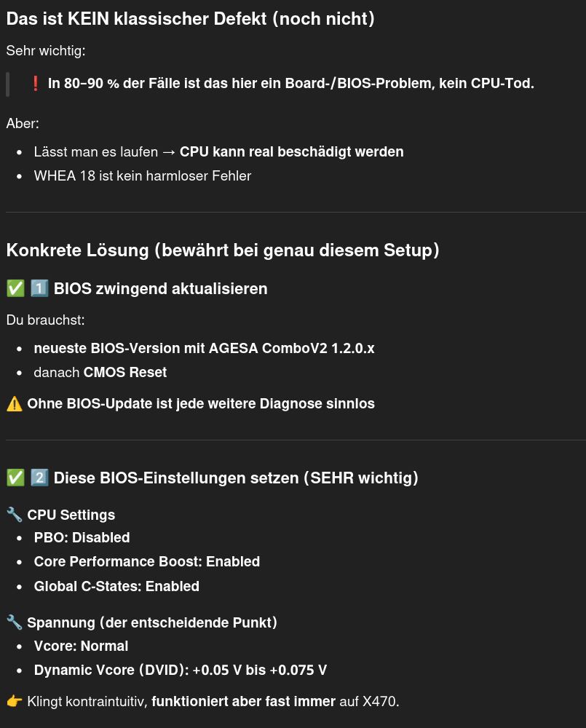Screen dimensions: 586x728
Task: Click the 'PBO: Disabled' bullet item
Action: (x=82, y=538)
